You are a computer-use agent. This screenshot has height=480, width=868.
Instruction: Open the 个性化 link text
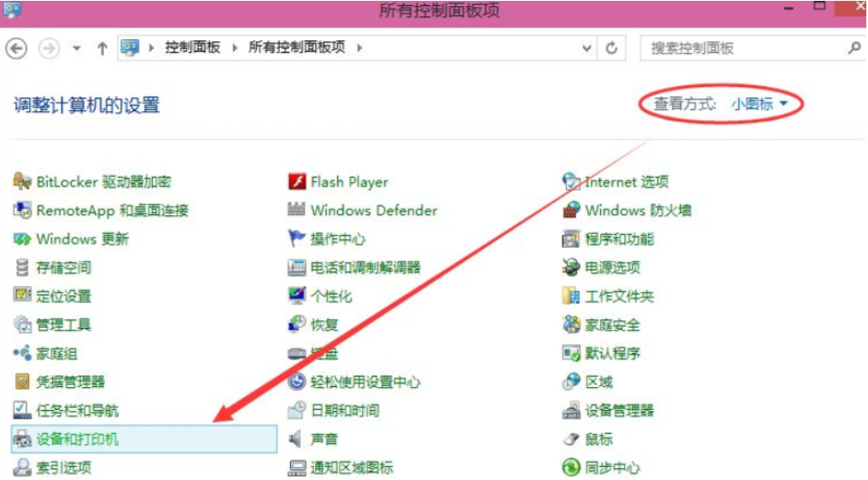click(331, 296)
